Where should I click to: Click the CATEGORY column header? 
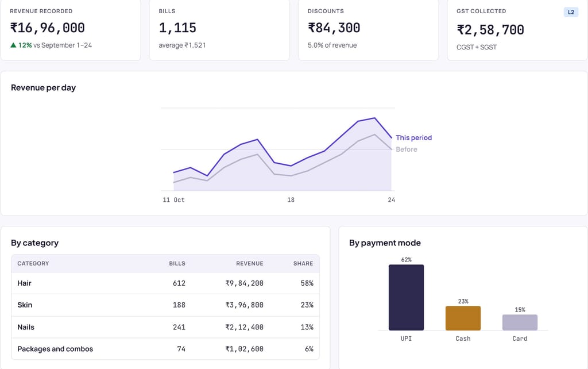click(33, 263)
